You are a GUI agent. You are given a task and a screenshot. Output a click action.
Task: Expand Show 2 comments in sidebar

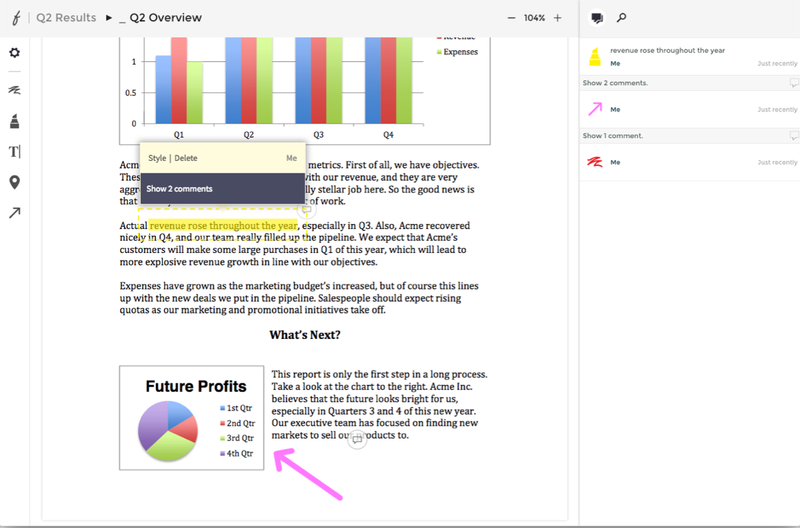point(615,83)
